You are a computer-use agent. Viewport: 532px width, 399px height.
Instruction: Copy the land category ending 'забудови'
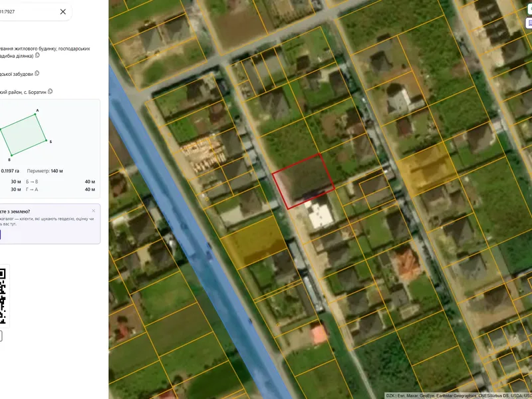coord(37,73)
